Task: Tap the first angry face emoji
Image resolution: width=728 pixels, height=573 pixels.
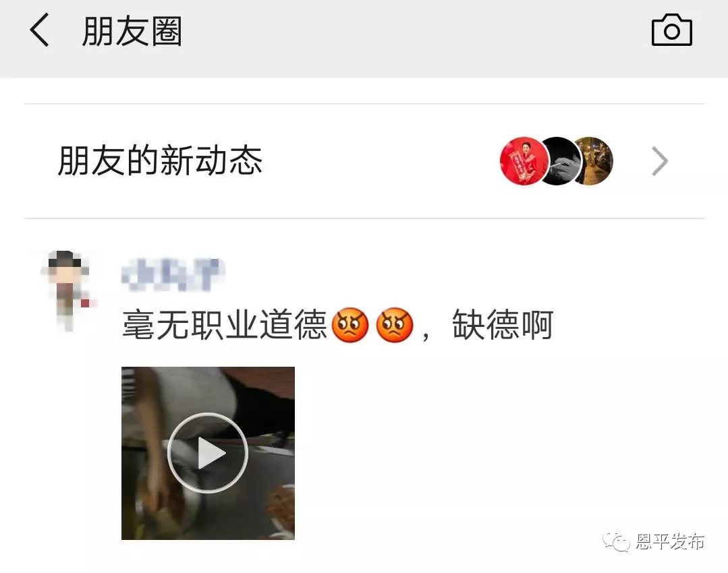Action: [x=350, y=325]
